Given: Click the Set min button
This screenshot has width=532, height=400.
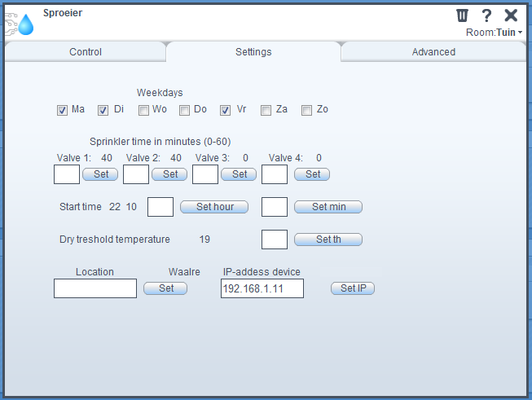Looking at the screenshot, I should point(328,207).
